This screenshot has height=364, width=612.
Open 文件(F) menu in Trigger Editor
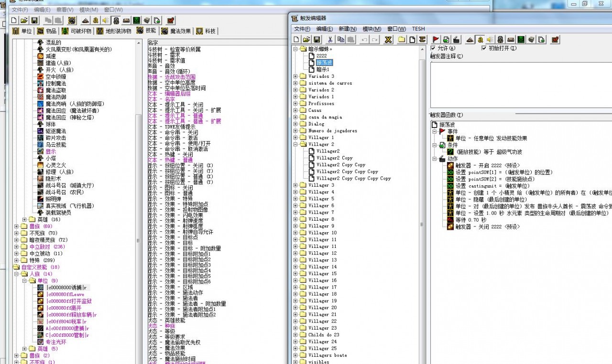pos(302,29)
